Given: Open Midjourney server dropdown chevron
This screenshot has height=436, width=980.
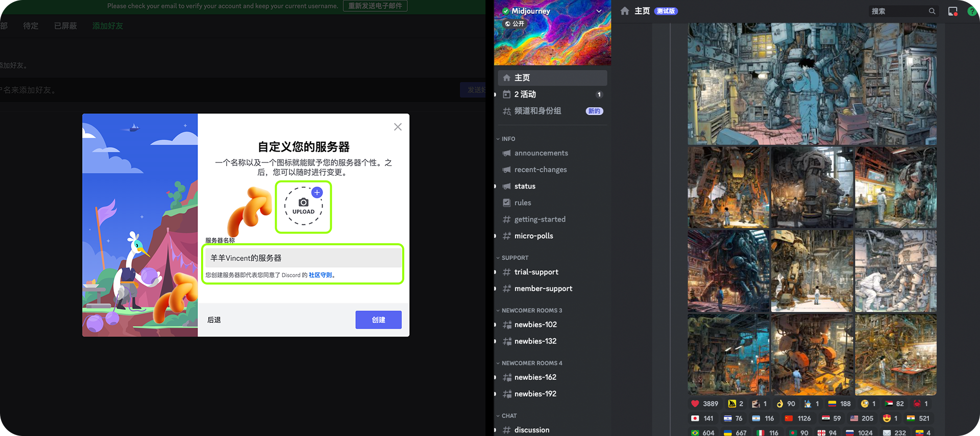Looking at the screenshot, I should 599,11.
